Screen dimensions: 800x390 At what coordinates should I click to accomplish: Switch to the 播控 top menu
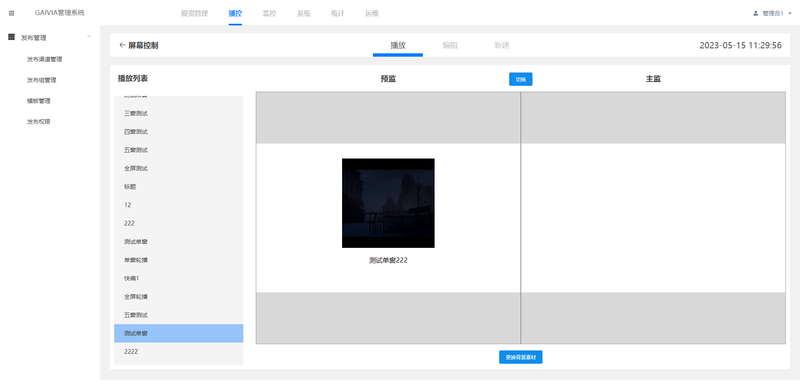click(235, 14)
